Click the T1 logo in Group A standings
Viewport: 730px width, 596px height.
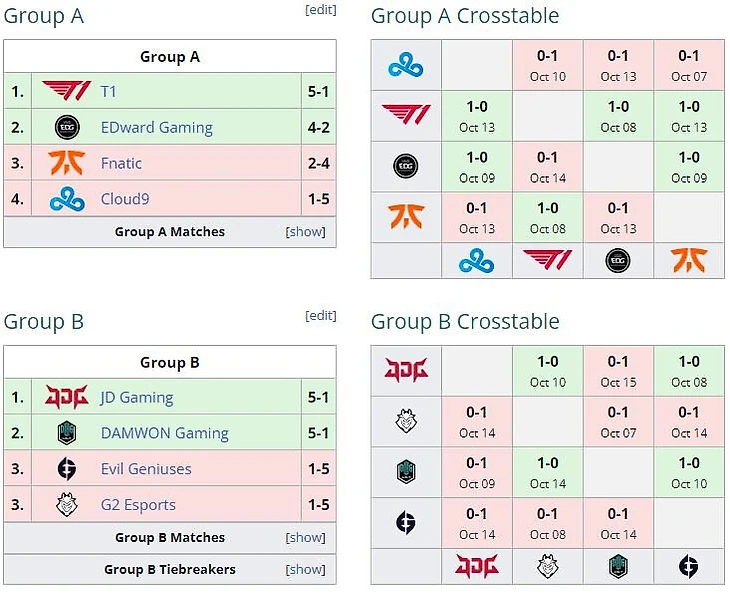[67, 91]
